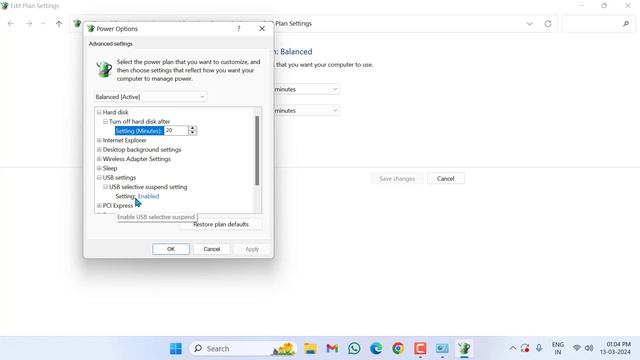Click Save changes in Edit Plan Settings
640x360 pixels.
[397, 179]
